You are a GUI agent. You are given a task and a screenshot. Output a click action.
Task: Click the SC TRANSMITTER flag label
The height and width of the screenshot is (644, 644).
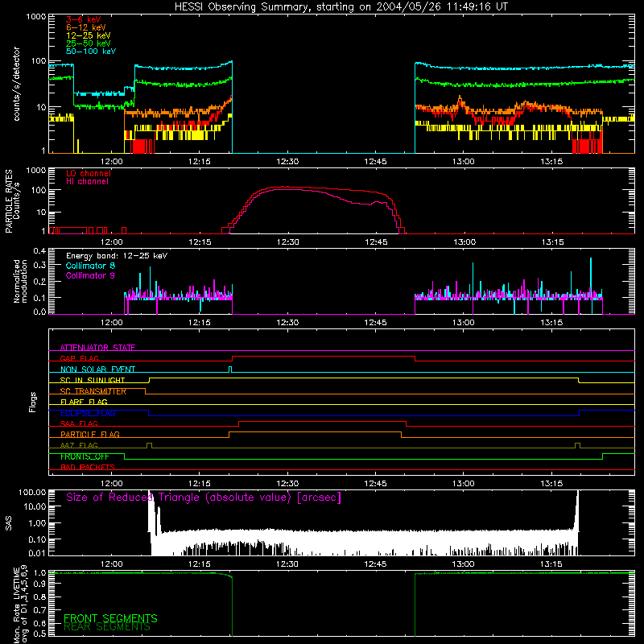(93, 391)
